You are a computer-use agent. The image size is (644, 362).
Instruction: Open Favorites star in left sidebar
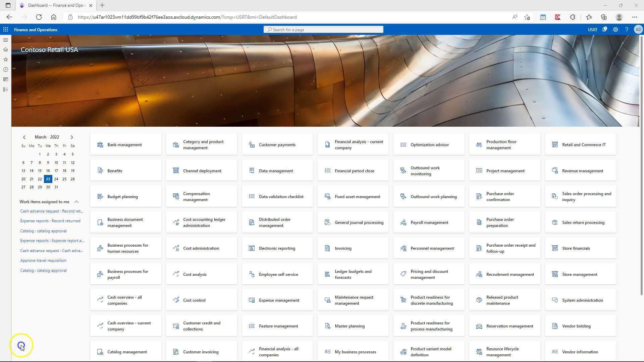6,59
